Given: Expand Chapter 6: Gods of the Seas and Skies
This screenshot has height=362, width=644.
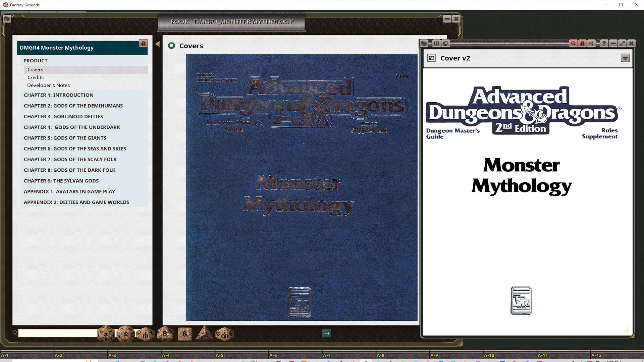Looking at the screenshot, I should click(84, 148).
